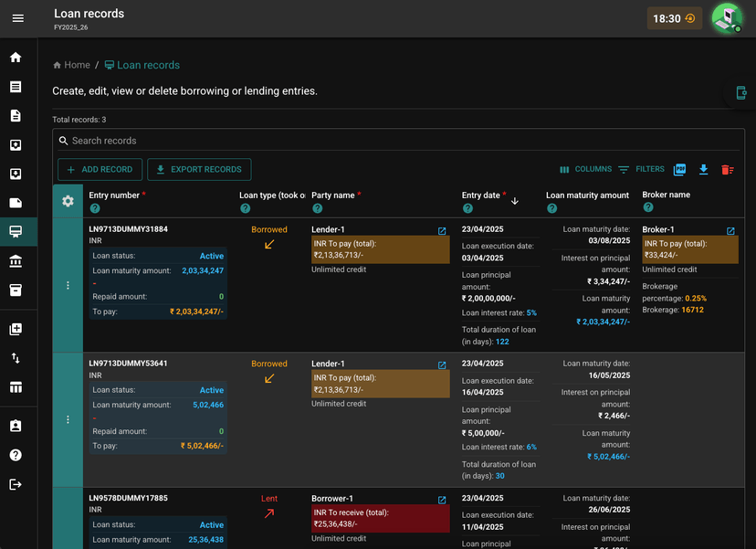This screenshot has width=756, height=549.
Task: Click INR To receive ₹25,36,438 box
Action: [381, 519]
